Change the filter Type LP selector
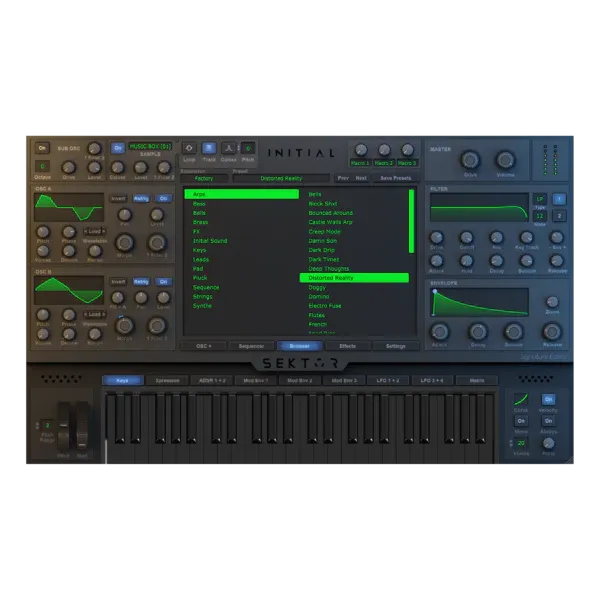Screen dimensions: 600x600 pos(540,199)
